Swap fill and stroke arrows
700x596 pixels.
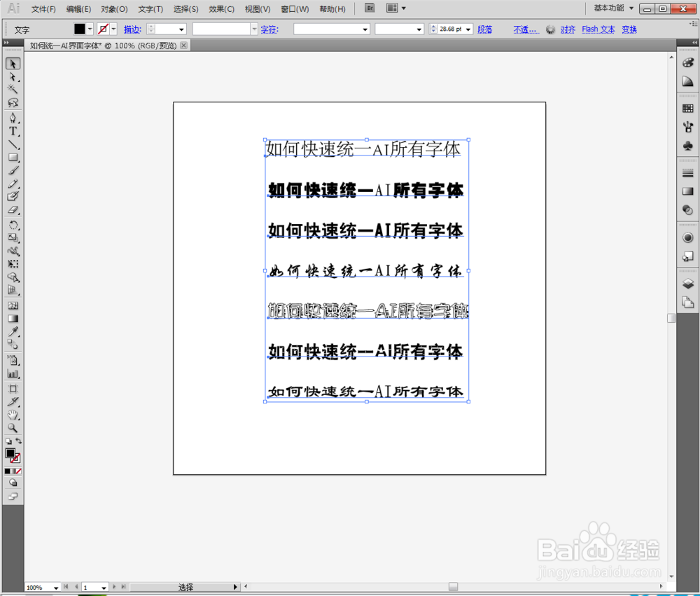point(19,441)
